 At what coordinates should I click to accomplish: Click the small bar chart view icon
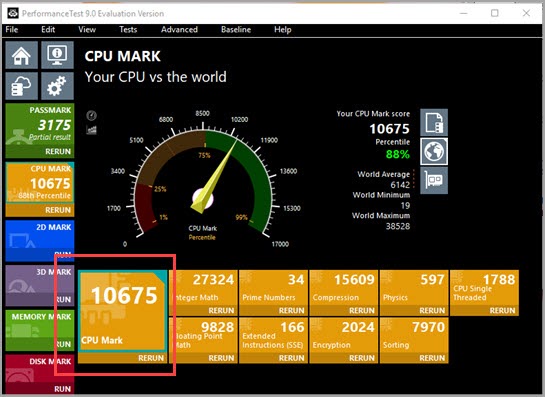point(91,130)
